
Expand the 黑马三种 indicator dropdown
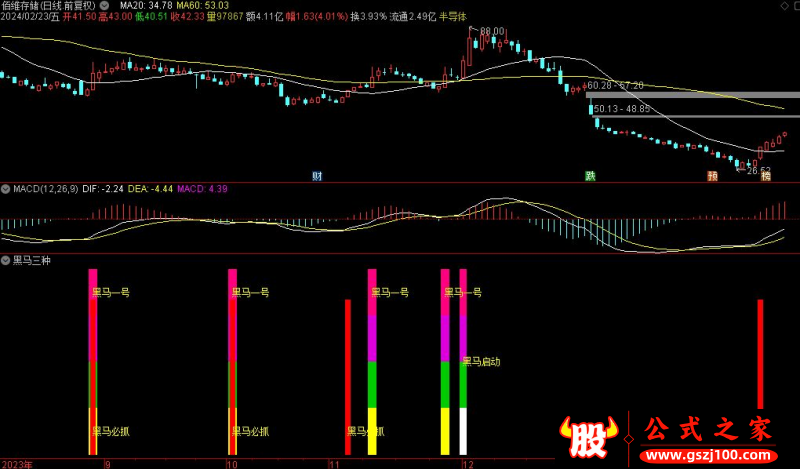click(x=5, y=260)
